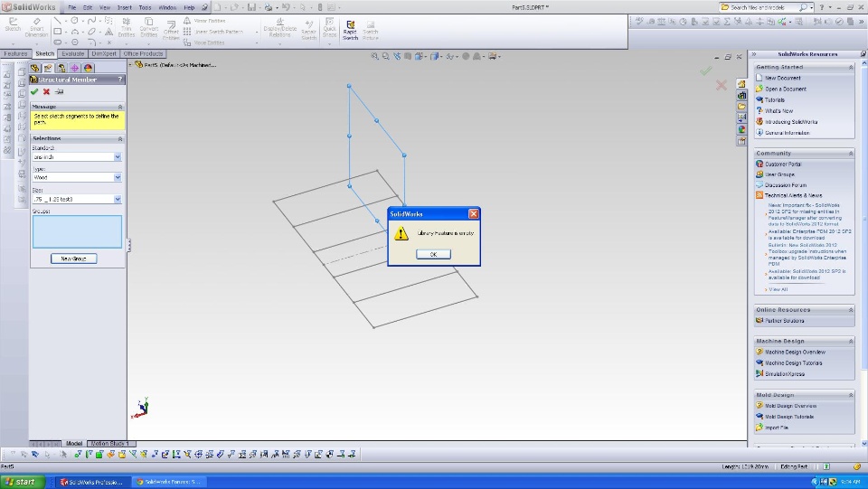
Task: Open the Sketch command tab
Action: tap(45, 53)
